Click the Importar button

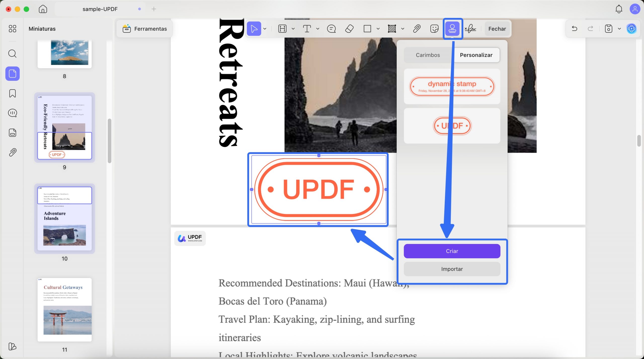coord(452,269)
